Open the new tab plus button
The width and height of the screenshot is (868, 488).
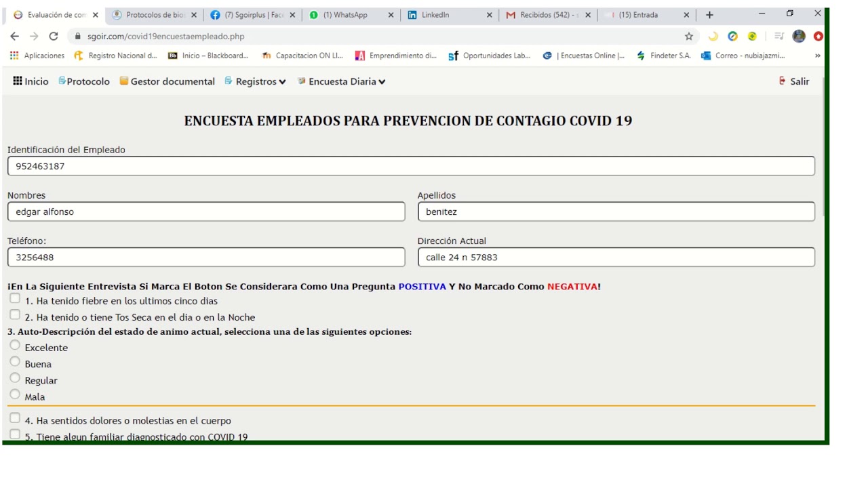(709, 15)
